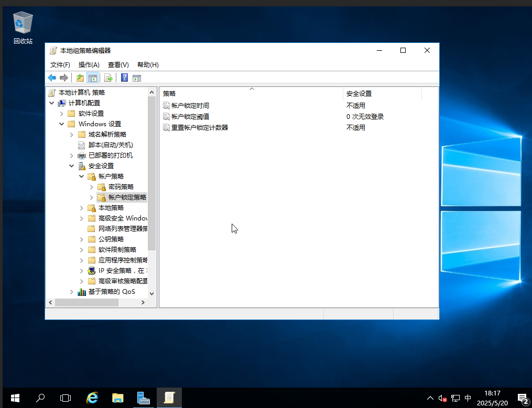Open the 文件(F) menu
The image size is (532, 408).
(60, 65)
